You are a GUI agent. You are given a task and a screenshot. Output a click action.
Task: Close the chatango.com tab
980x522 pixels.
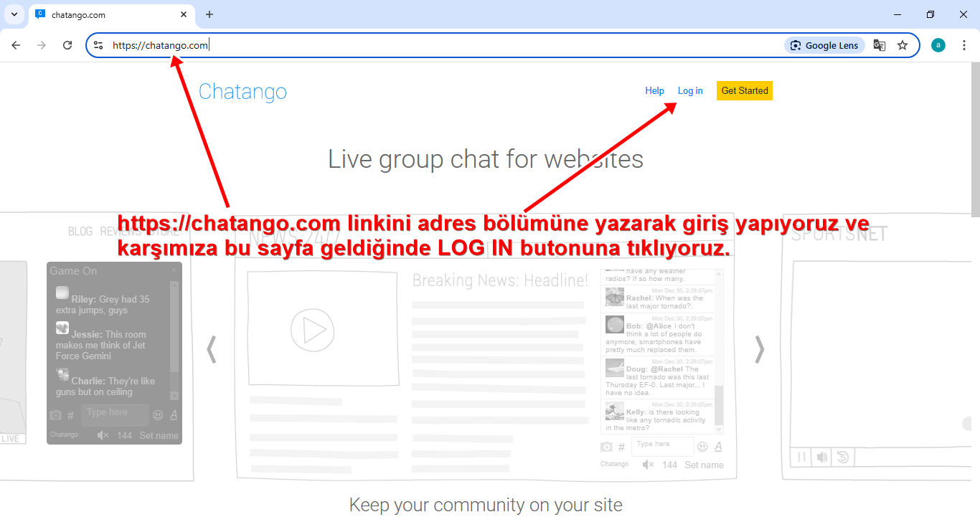(184, 14)
